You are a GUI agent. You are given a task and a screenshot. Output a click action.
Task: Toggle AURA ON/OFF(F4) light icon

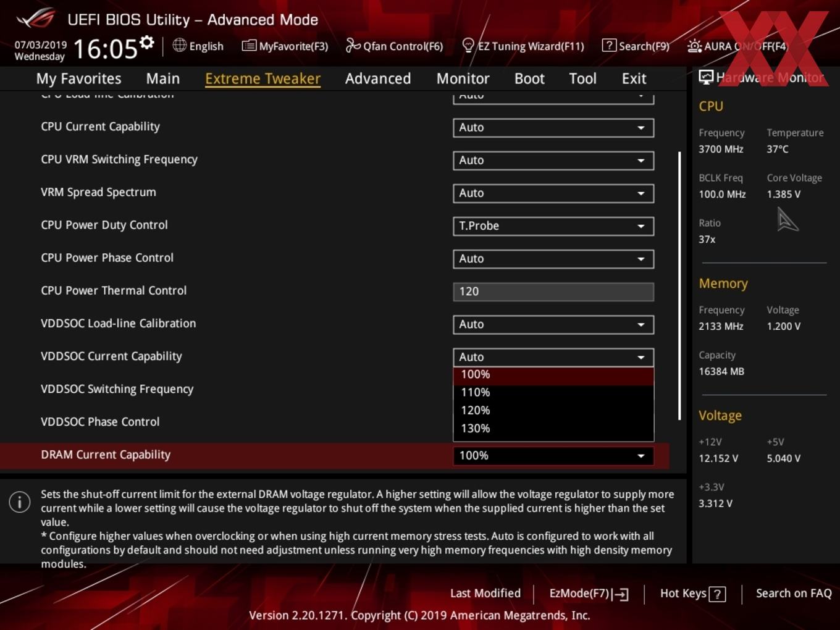click(694, 46)
